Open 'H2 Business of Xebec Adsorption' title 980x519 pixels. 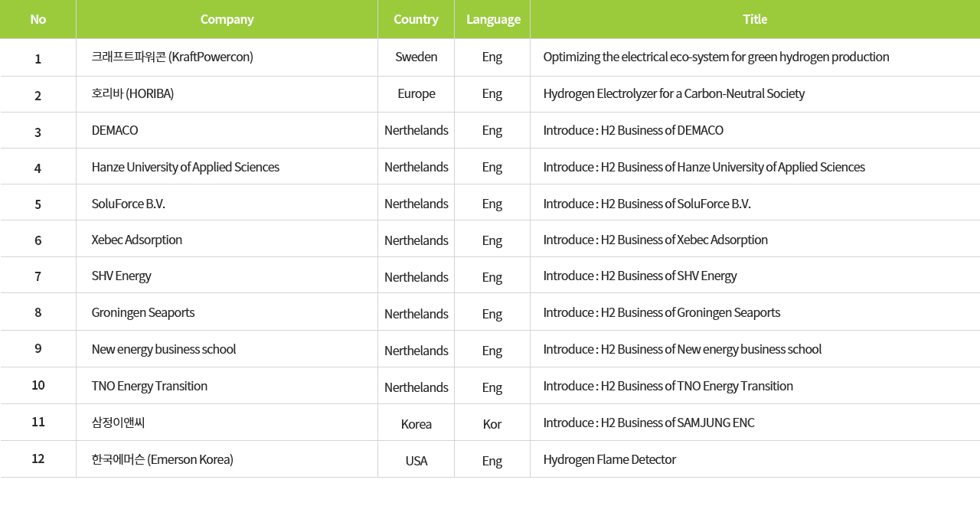point(655,240)
